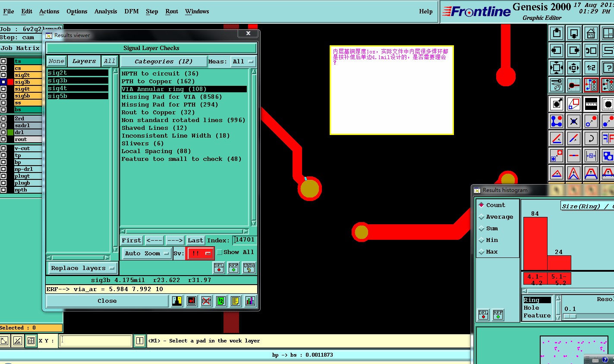Click the Close button in Results viewer
Screen dimensions: 614x364
click(x=107, y=301)
